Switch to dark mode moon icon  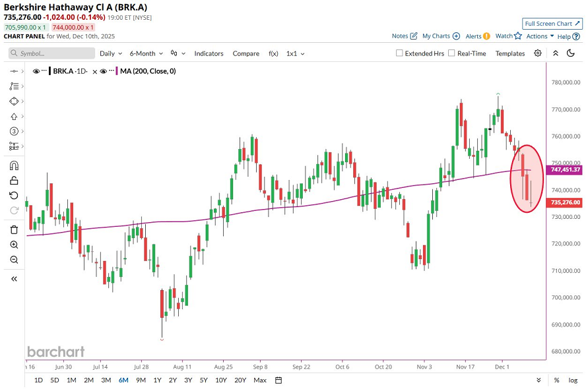tap(571, 53)
